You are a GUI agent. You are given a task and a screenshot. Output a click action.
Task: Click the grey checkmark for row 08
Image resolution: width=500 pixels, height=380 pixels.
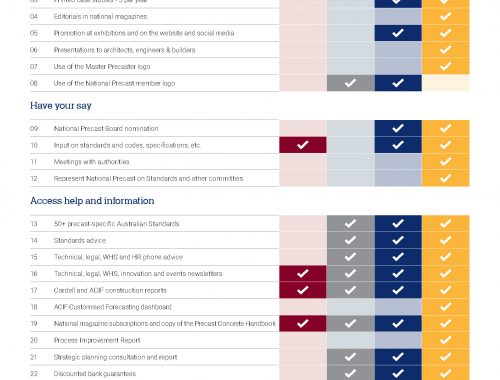(x=350, y=83)
